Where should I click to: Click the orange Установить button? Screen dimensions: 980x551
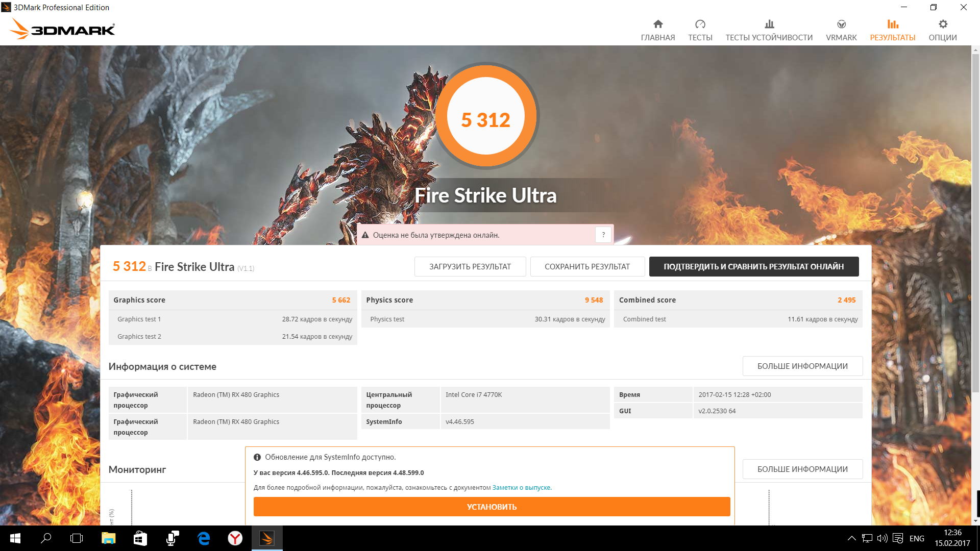492,507
